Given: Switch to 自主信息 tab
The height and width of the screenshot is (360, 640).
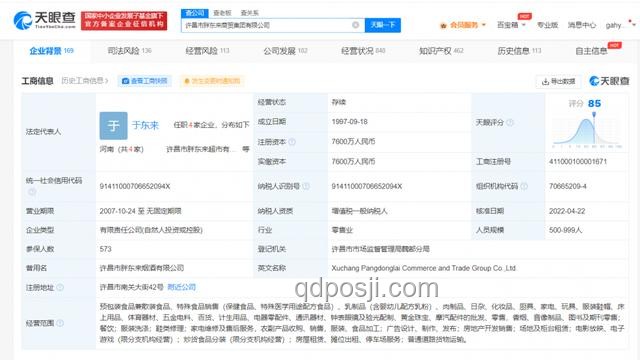Looking at the screenshot, I should pyautogui.click(x=591, y=51).
